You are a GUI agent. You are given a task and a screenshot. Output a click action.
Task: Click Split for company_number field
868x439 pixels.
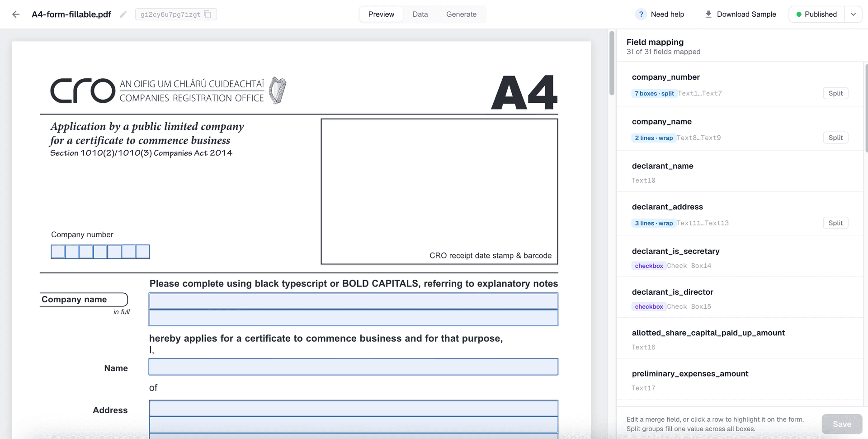point(835,93)
